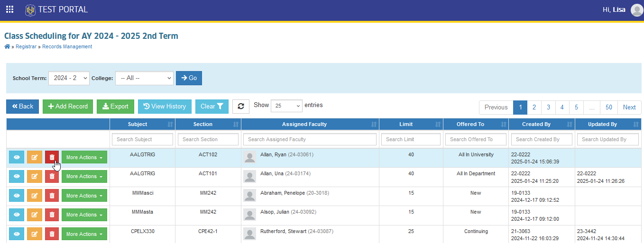The image size is (644, 243).
Task: Jump to page 50
Action: 609,108
